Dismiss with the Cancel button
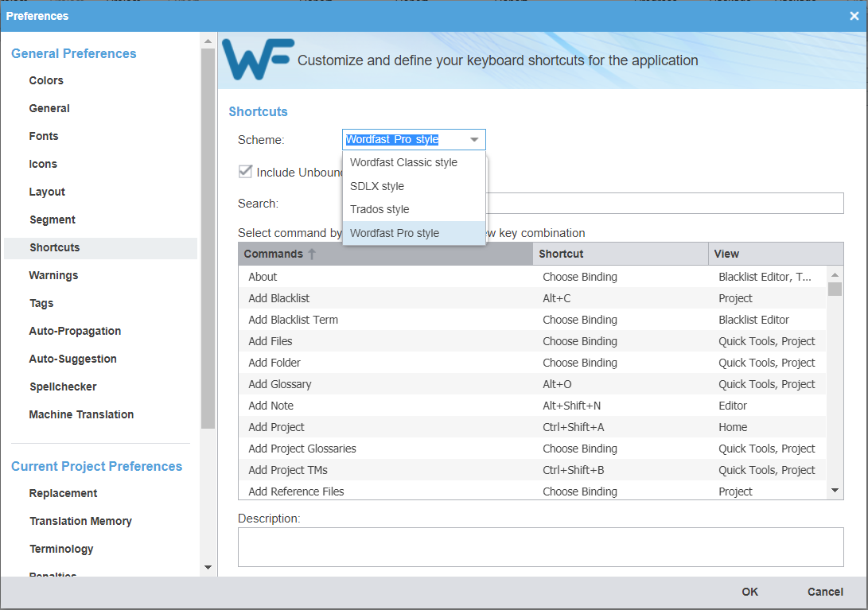The width and height of the screenshot is (868, 610). point(825,592)
